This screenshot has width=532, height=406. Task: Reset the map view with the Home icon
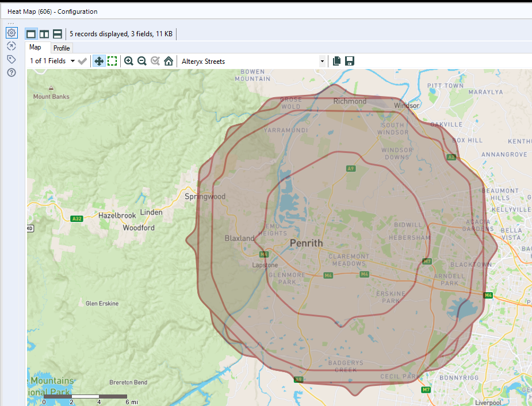click(x=167, y=60)
